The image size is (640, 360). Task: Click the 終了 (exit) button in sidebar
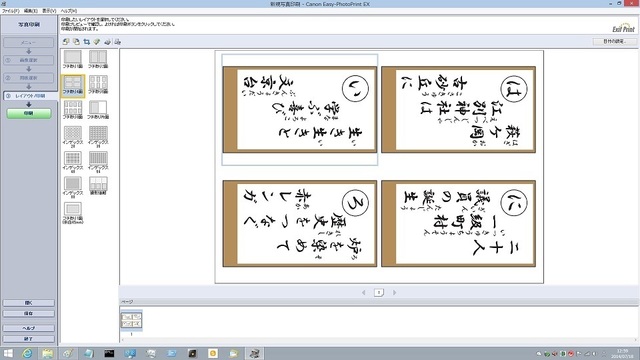[29, 339]
